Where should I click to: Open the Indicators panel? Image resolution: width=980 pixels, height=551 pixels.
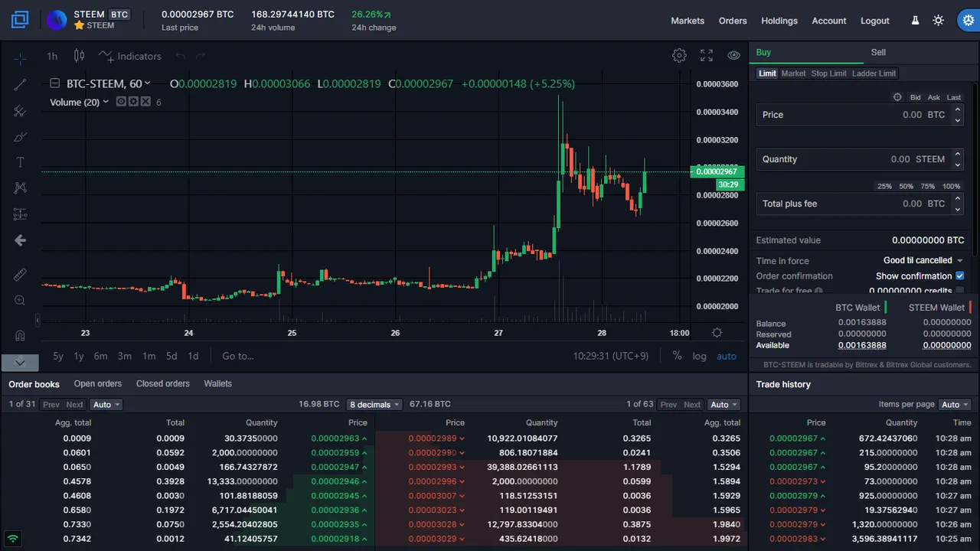[130, 56]
